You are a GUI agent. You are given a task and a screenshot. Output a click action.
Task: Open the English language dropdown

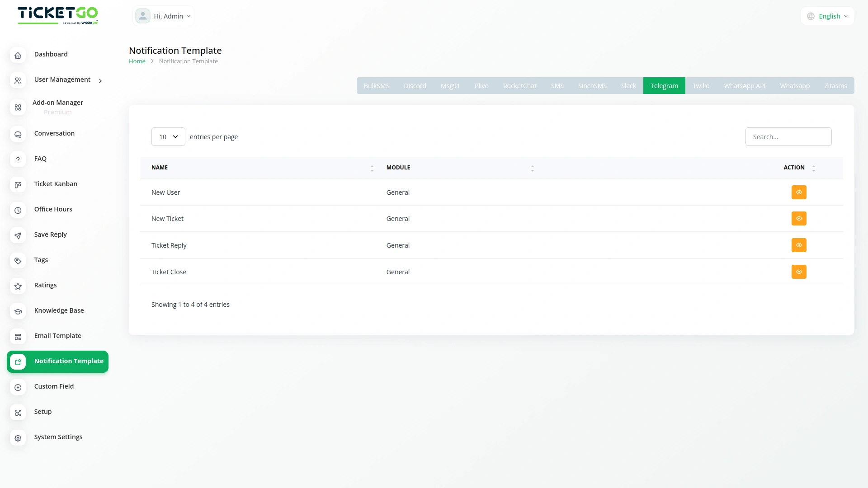tap(827, 16)
